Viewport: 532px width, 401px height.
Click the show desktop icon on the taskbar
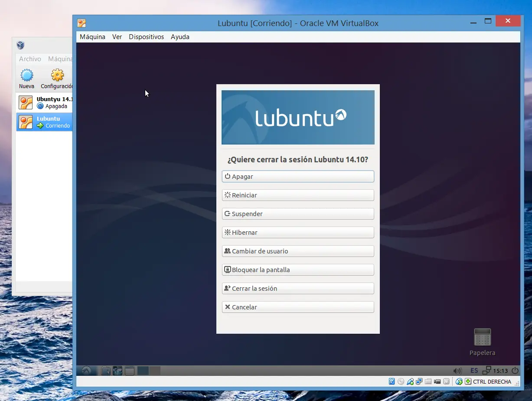click(x=105, y=371)
